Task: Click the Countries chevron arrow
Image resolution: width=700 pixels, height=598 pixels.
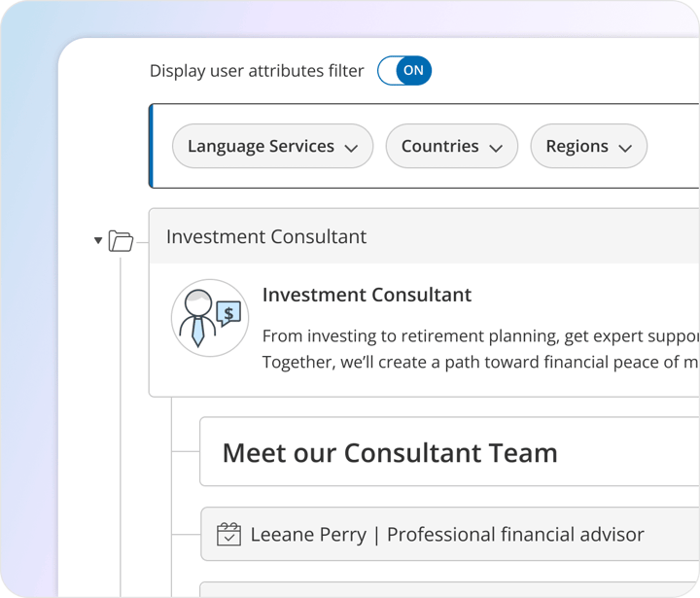Action: click(x=496, y=149)
